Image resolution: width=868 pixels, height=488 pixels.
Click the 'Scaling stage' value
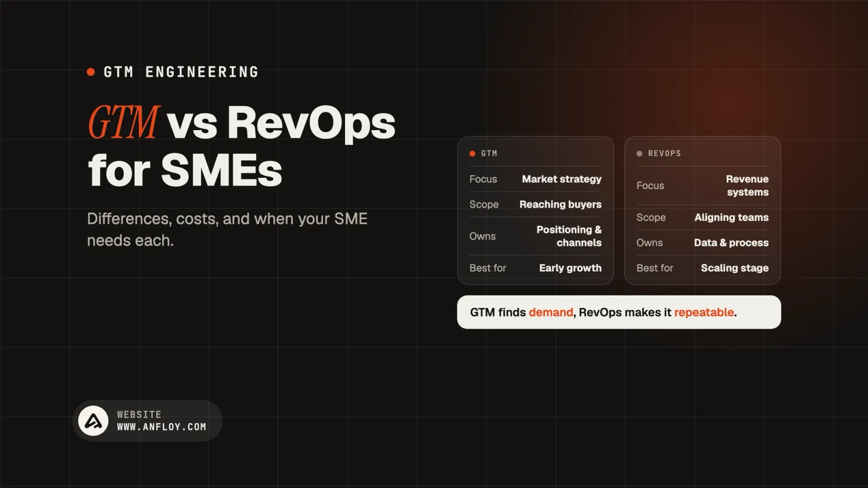tap(735, 268)
